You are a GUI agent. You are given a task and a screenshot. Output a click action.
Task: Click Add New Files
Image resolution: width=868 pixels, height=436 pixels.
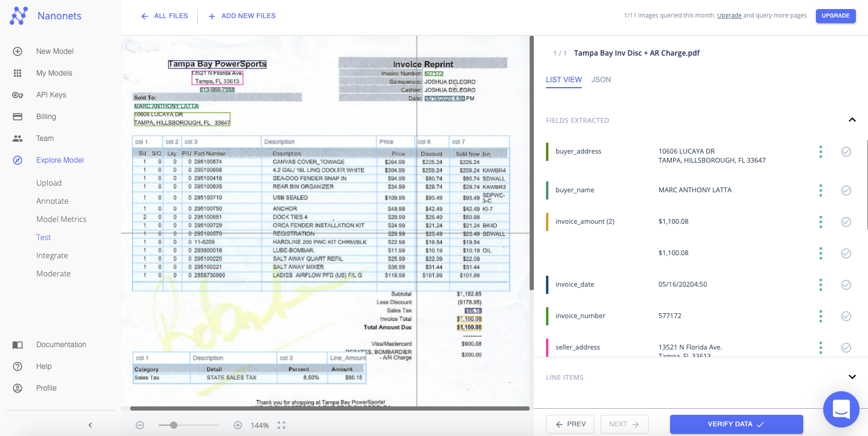[x=242, y=16]
